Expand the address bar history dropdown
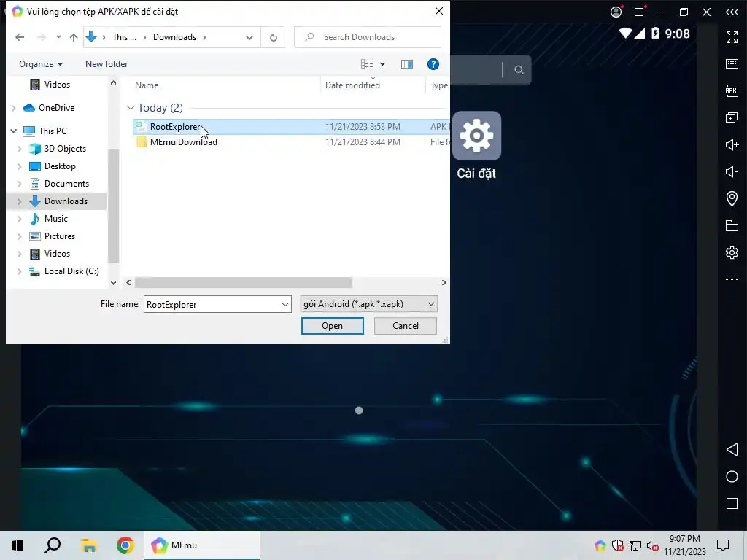This screenshot has height=560, width=747. (x=249, y=37)
